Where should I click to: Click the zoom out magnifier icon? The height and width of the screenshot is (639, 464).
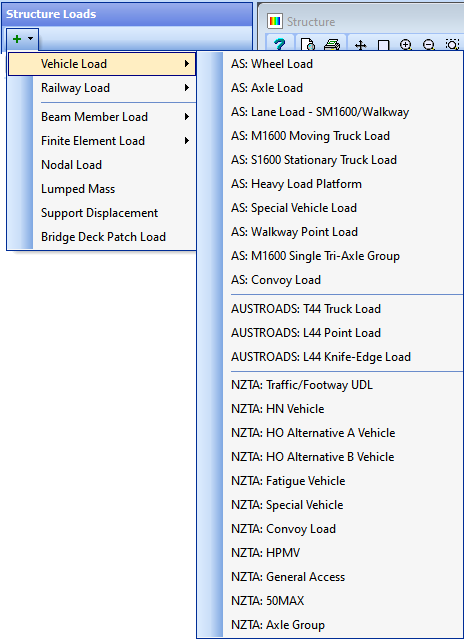(429, 44)
